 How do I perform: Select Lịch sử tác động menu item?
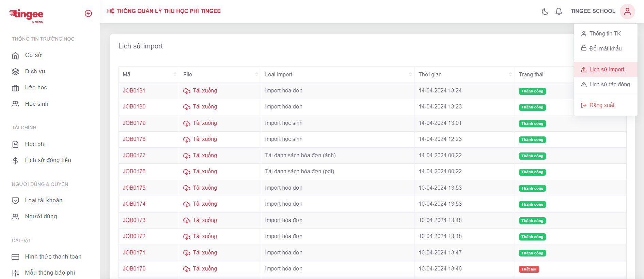tap(609, 85)
